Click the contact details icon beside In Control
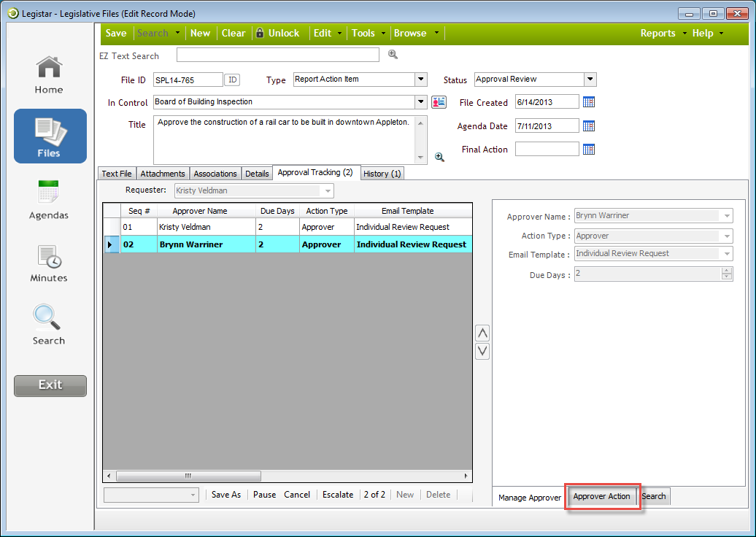 coord(438,102)
